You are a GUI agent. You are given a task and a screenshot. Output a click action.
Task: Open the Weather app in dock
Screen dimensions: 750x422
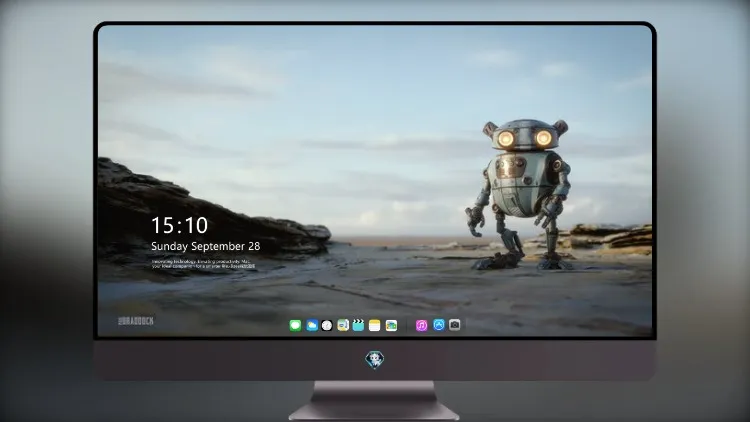(x=312, y=325)
